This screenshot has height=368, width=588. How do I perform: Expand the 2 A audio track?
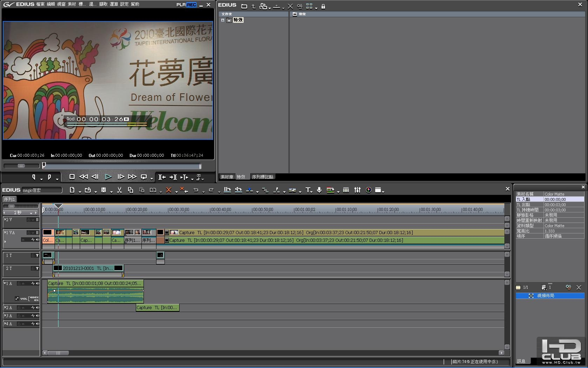click(x=5, y=308)
